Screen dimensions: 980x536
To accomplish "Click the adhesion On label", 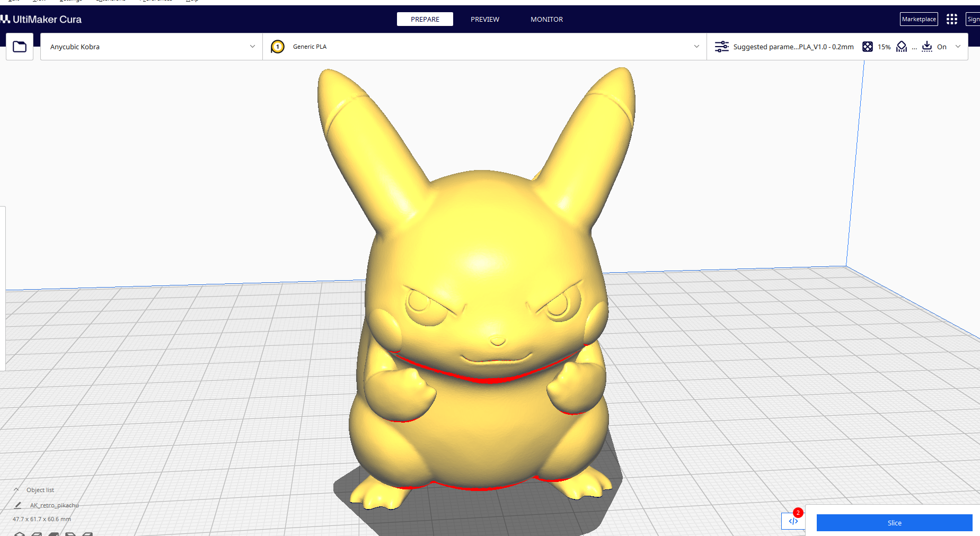I will 942,47.
